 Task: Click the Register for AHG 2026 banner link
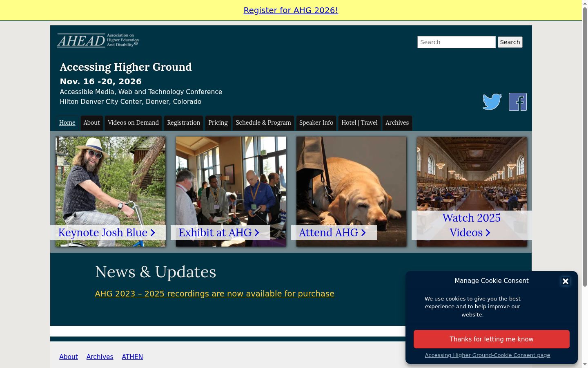point(291,10)
